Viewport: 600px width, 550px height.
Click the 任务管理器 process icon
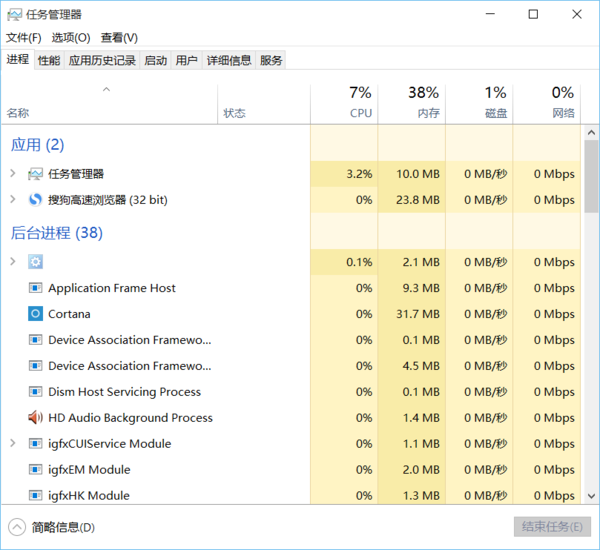[35, 174]
